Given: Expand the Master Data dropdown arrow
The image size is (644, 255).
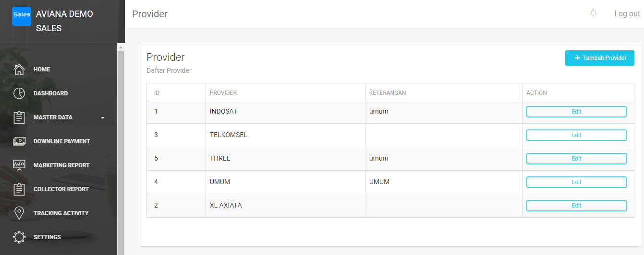Looking at the screenshot, I should click(103, 117).
